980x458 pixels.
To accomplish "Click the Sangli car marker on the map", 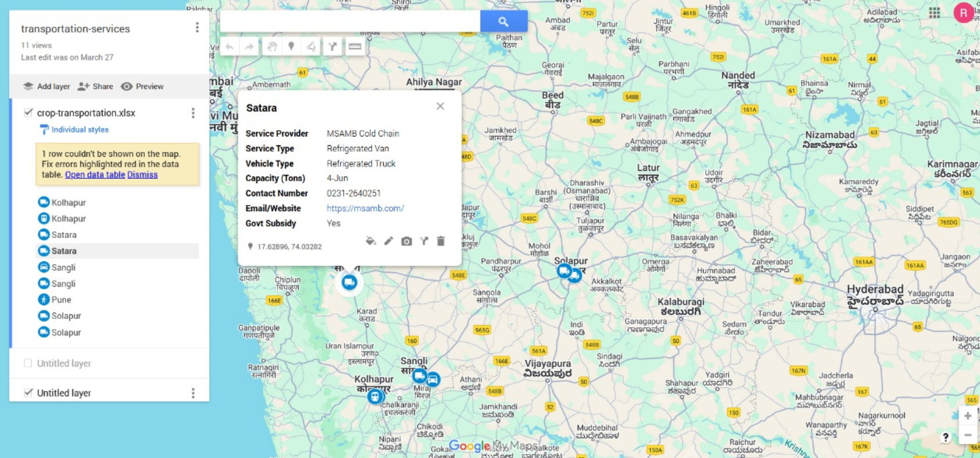I will point(433,380).
